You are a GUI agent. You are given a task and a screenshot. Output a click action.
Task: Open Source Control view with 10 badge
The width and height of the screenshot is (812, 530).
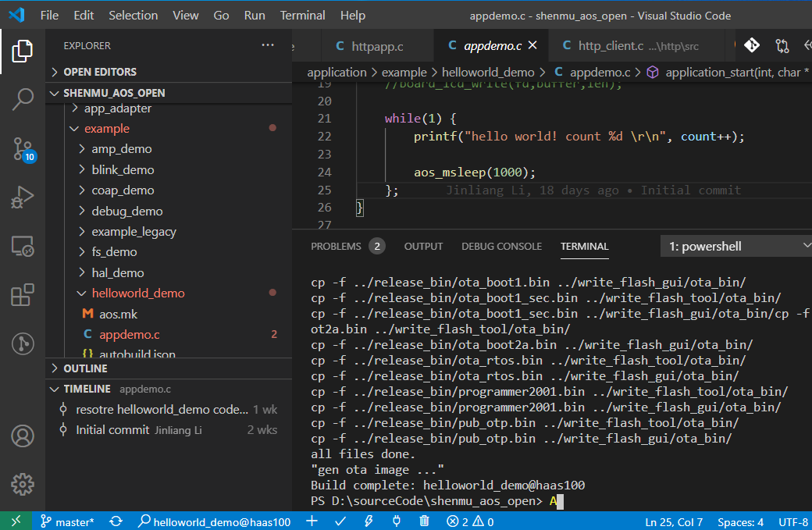[23, 150]
